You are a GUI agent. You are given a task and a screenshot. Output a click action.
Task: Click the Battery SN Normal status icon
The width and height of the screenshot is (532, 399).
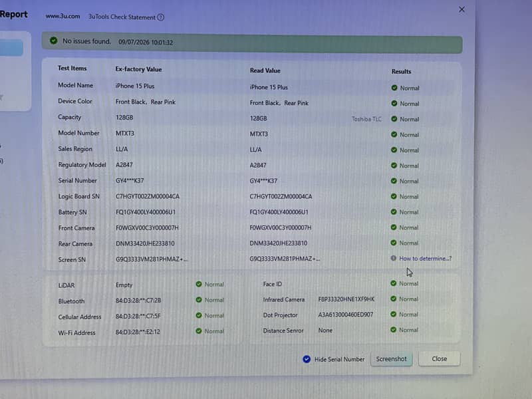(x=394, y=212)
